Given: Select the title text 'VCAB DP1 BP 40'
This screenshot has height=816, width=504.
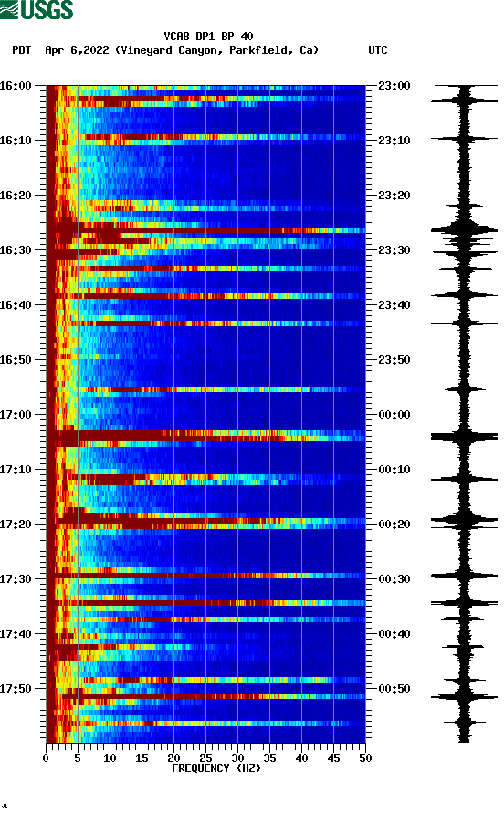Looking at the screenshot, I should [x=208, y=37].
